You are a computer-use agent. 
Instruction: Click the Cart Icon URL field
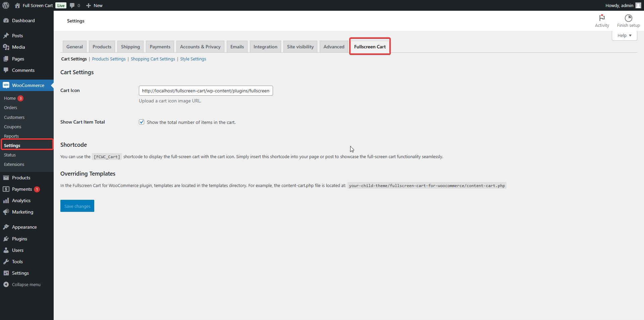[206, 91]
